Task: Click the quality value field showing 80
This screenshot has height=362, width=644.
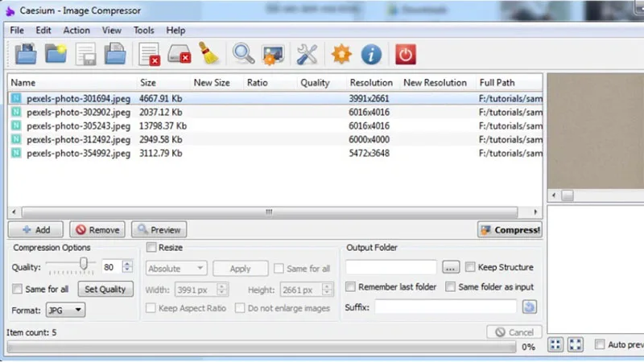Action: click(112, 267)
